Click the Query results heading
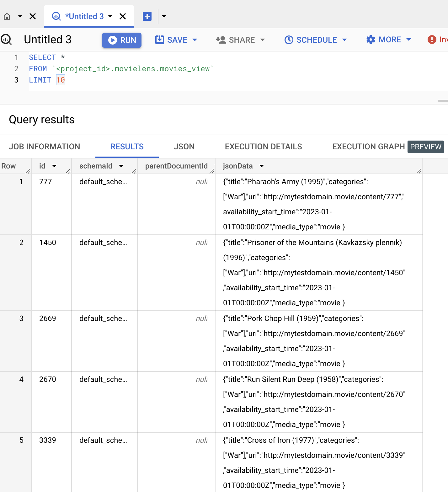The width and height of the screenshot is (448, 492). point(42,120)
